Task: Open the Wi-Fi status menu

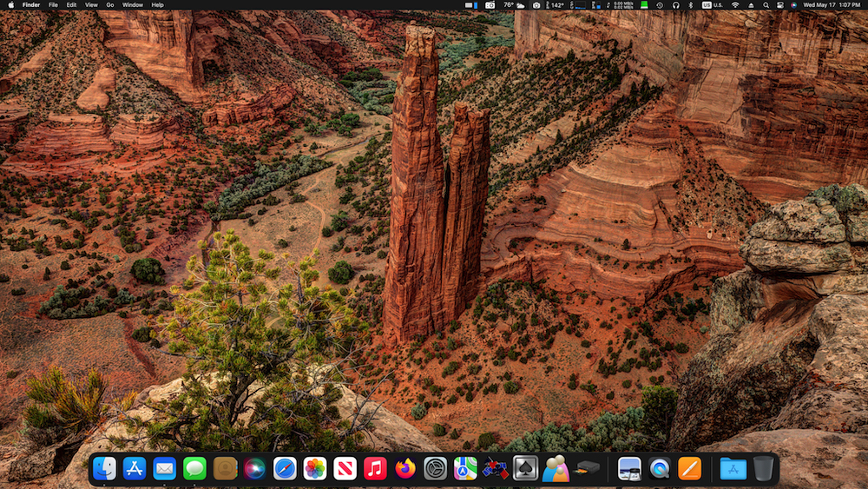Action: tap(735, 5)
